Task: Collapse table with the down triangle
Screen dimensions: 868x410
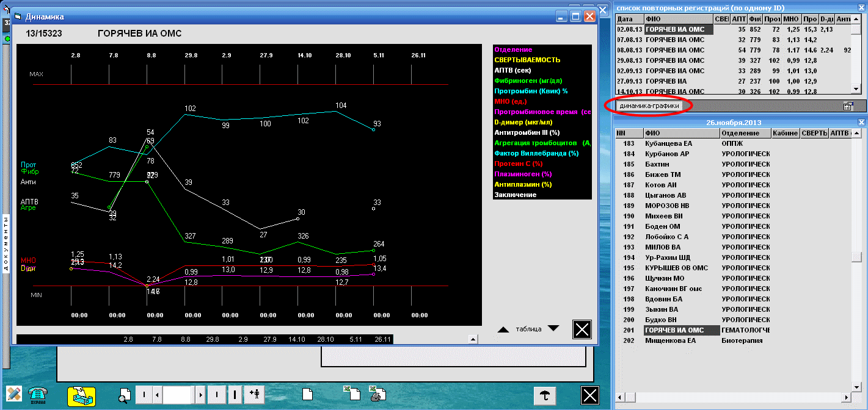Action: (x=553, y=329)
